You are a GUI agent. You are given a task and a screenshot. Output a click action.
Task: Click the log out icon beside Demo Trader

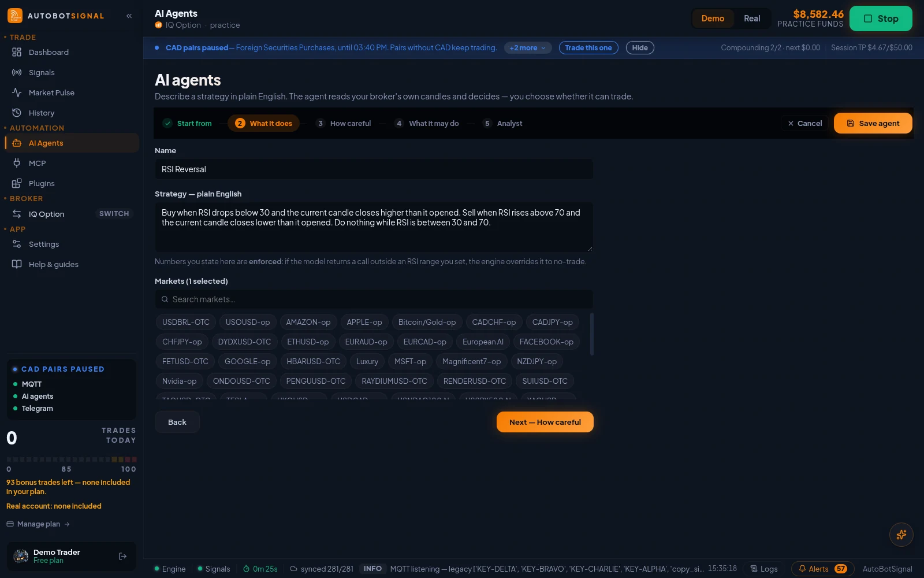(122, 556)
